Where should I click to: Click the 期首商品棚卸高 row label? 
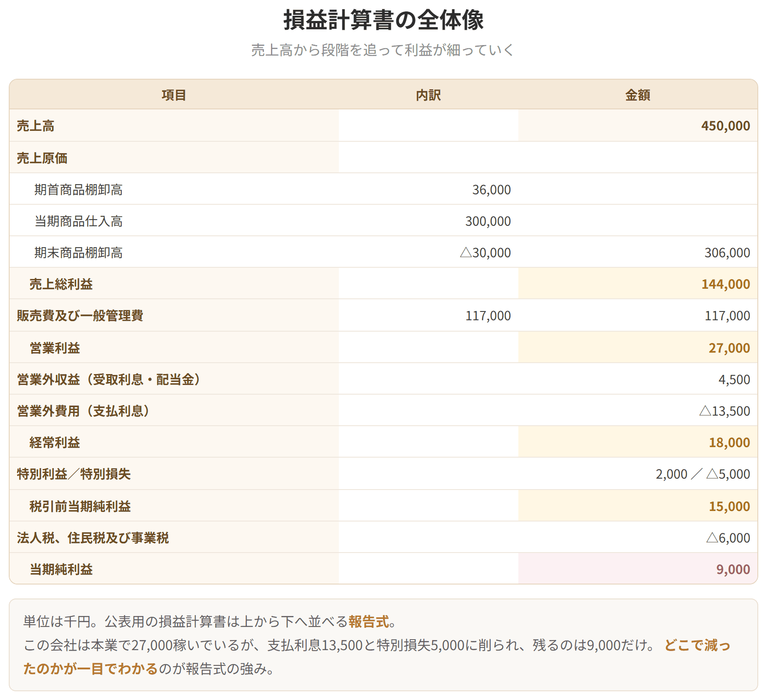coord(78,189)
